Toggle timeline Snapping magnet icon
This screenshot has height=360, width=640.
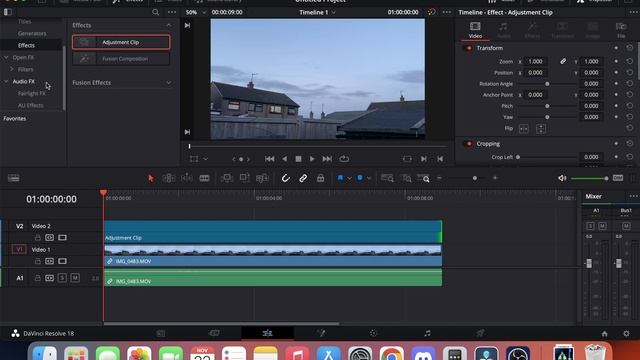pos(285,178)
